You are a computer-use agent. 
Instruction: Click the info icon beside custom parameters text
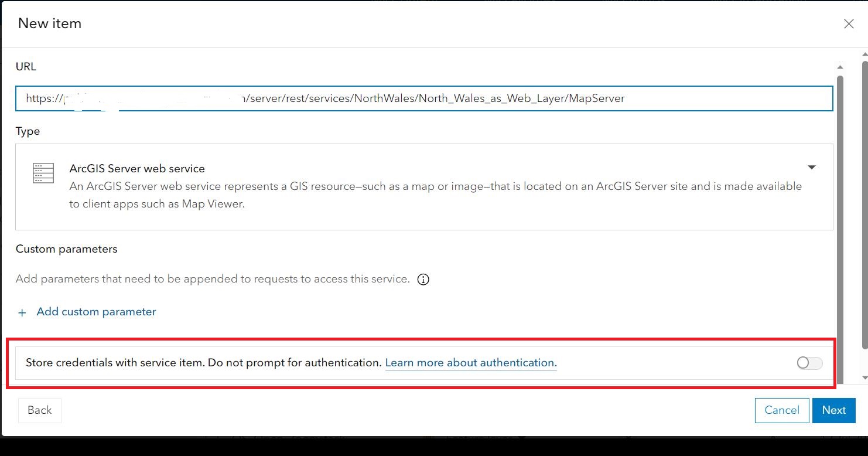pyautogui.click(x=423, y=279)
